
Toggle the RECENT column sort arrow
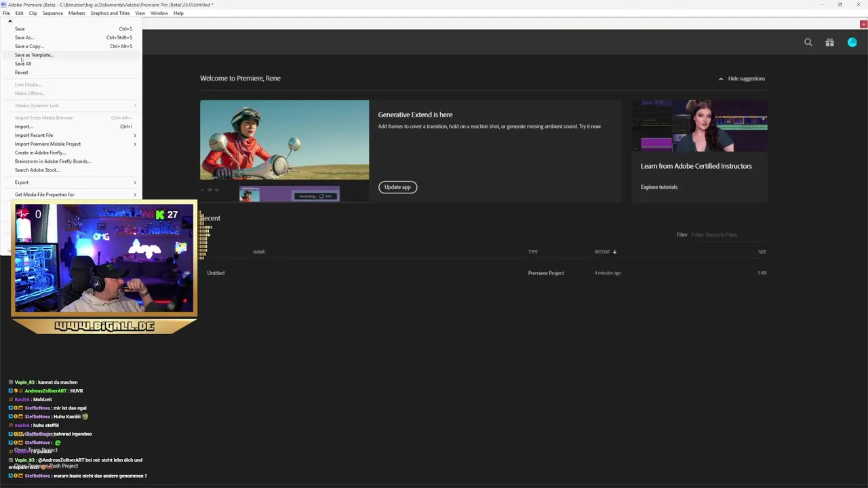[x=614, y=252]
